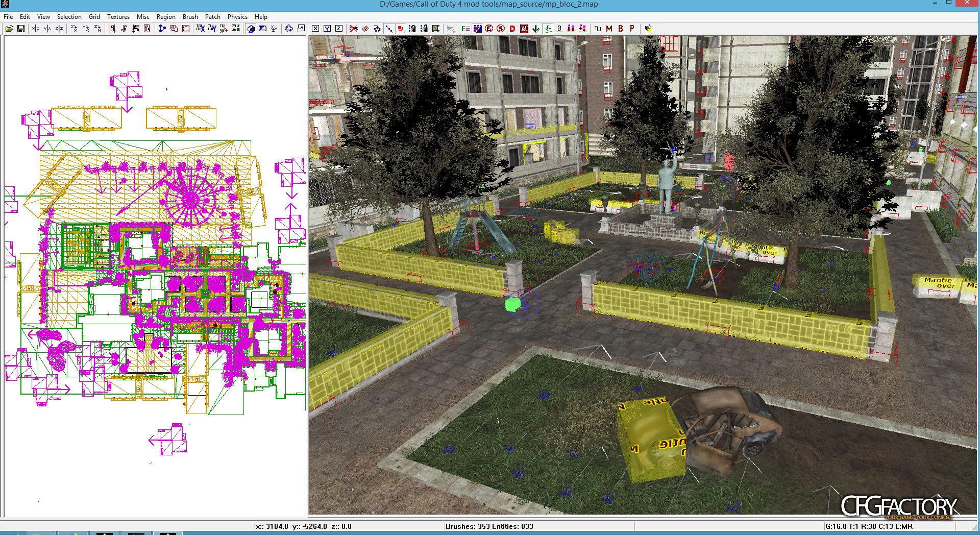Click the green E entity list icon
The width and height of the screenshot is (980, 535).
click(x=465, y=29)
